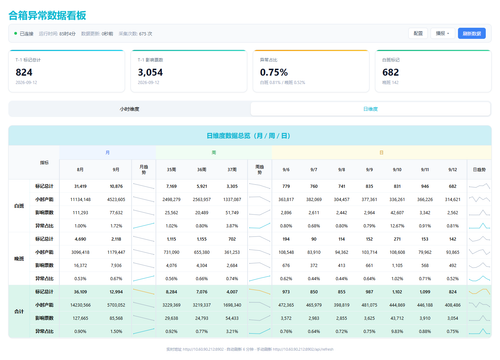Click the 9/9 column header
Image resolution: width=500 pixels, height=360 pixels.
(369, 170)
